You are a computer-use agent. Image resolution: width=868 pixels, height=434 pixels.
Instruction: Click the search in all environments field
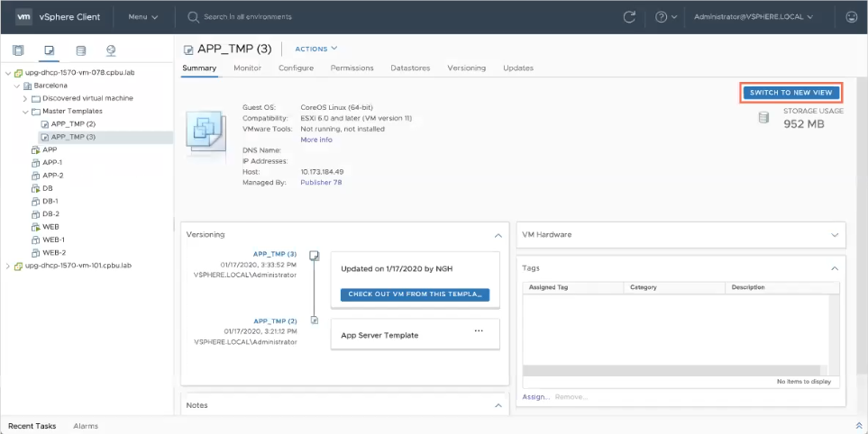(x=248, y=17)
